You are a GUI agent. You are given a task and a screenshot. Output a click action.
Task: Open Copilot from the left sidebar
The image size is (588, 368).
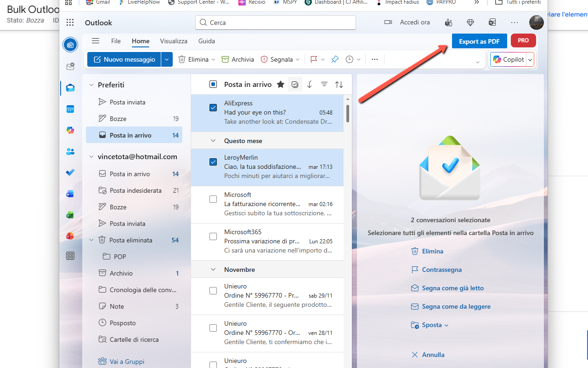[70, 130]
